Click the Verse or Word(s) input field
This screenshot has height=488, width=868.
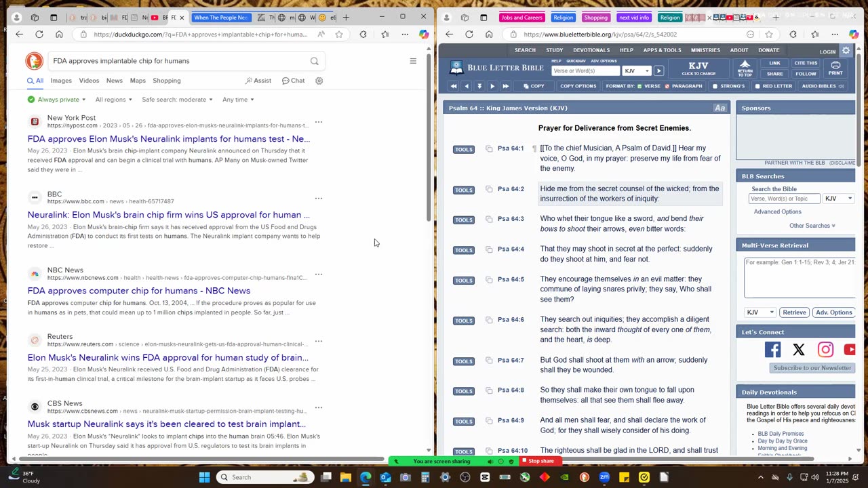click(x=585, y=70)
